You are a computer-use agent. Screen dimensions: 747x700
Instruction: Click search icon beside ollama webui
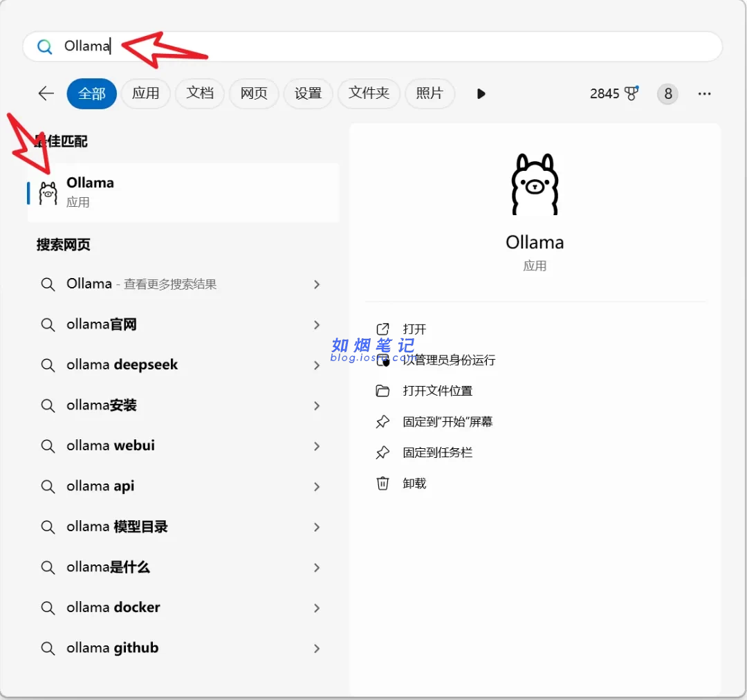click(48, 446)
